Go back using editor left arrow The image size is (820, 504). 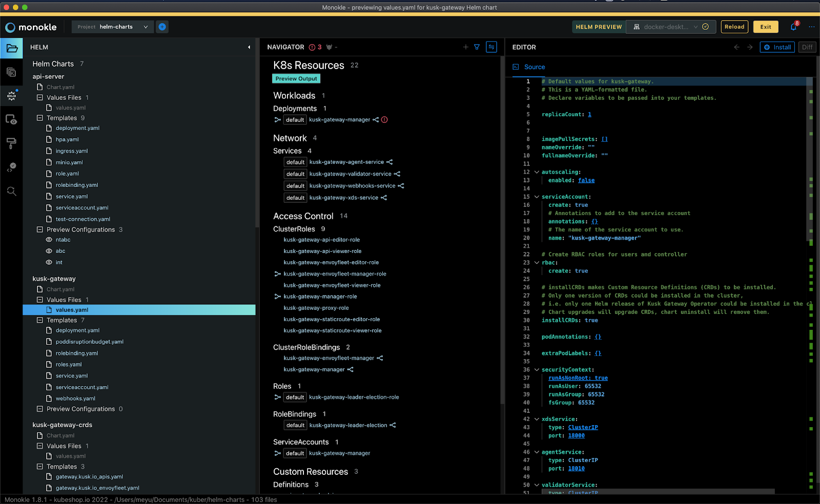[x=736, y=47]
